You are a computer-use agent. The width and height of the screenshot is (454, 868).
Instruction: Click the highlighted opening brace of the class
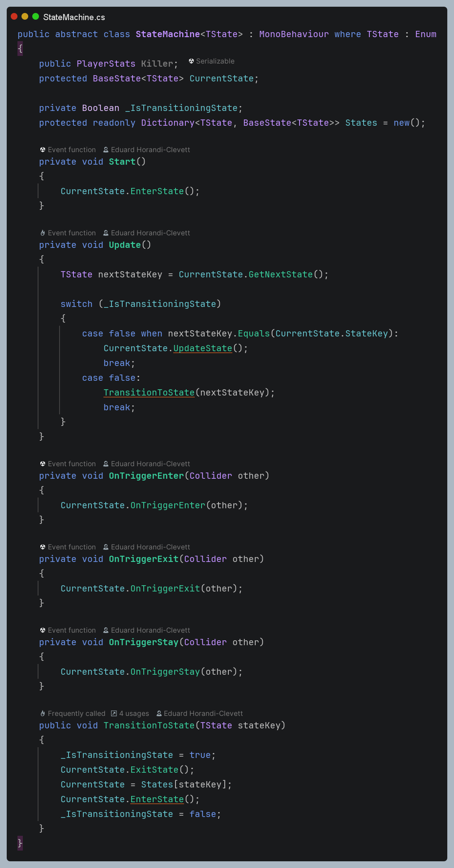[x=20, y=49]
